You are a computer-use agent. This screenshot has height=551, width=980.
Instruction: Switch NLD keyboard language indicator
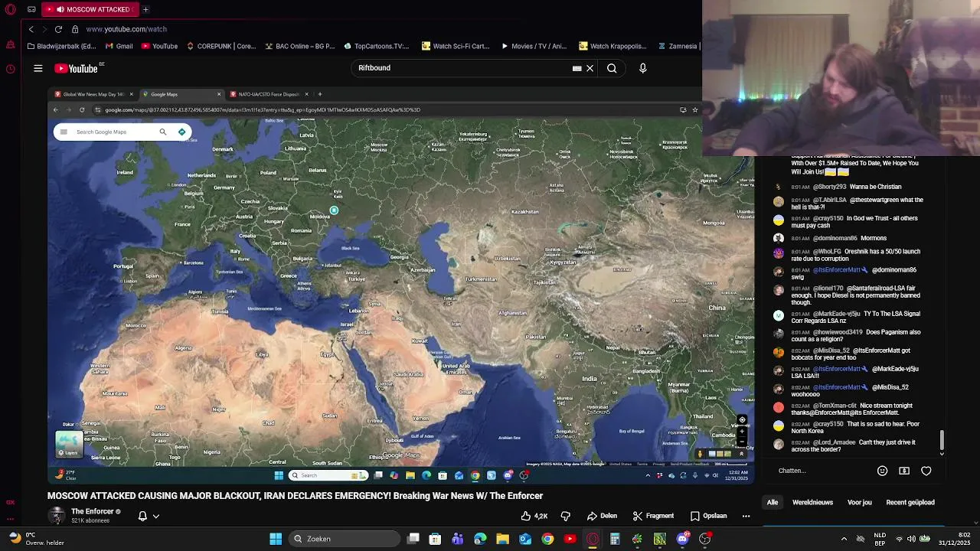pyautogui.click(x=880, y=539)
